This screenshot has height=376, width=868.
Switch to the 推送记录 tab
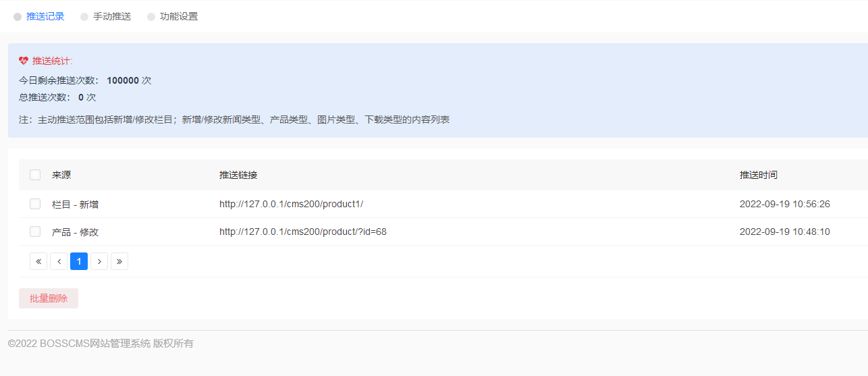45,16
